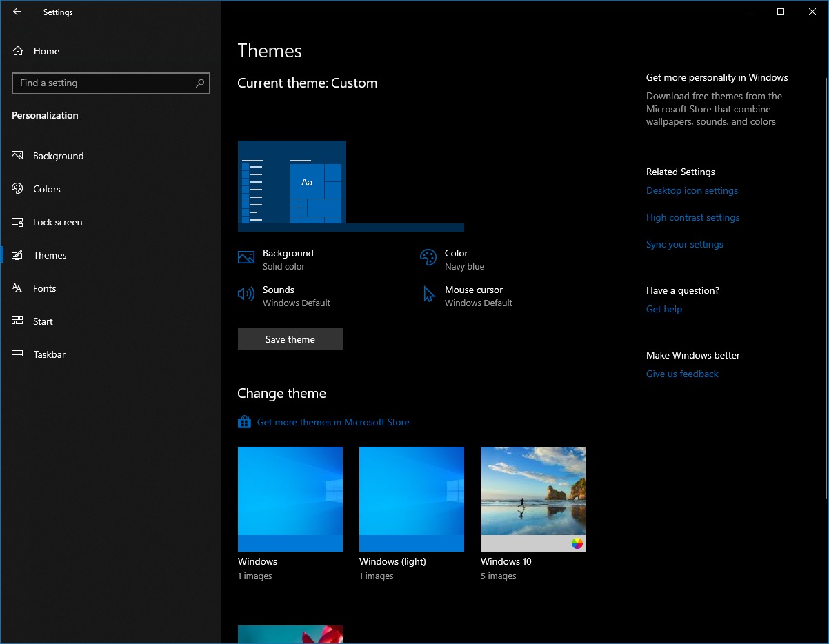
Task: Click the Color palette icon
Action: 428,258
